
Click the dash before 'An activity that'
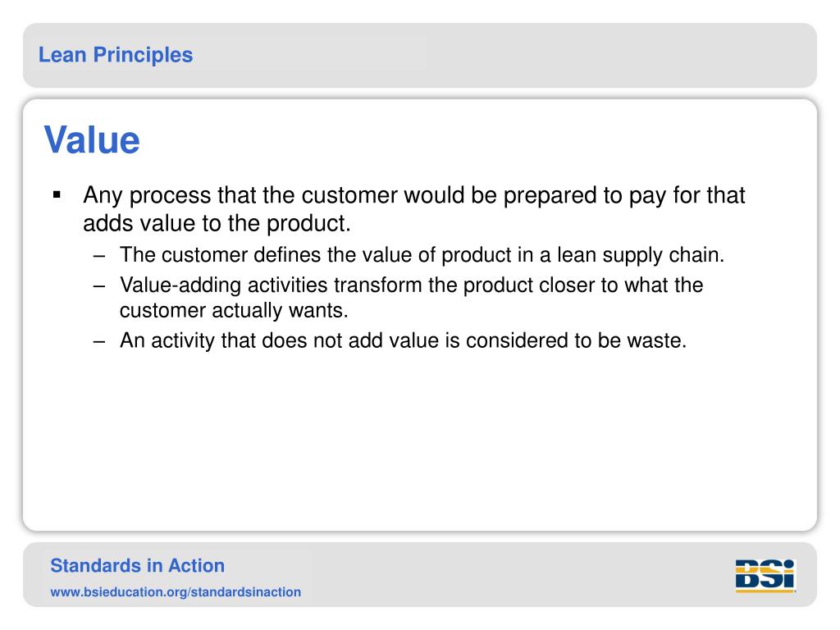click(99, 342)
